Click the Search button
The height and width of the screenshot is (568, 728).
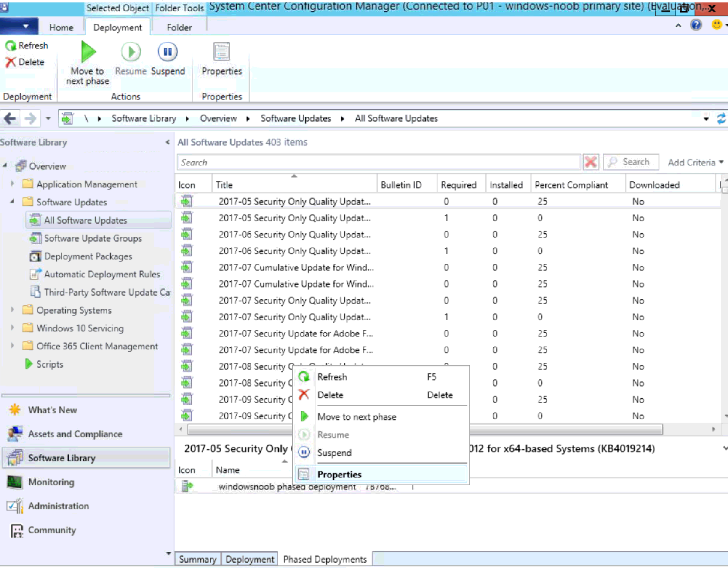(631, 162)
